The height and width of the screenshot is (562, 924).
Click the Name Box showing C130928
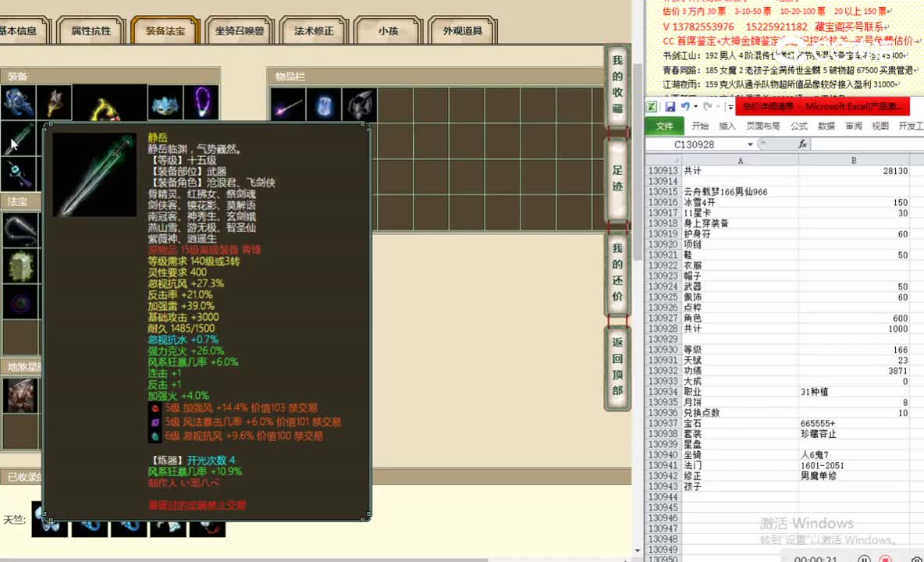point(695,144)
